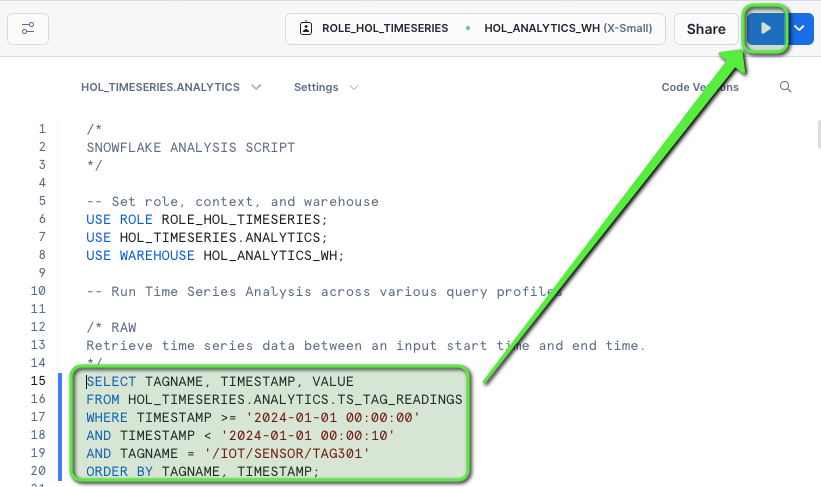Expand the HOL_TIMESERIES.ANALYTICS database selector
821x487 pixels.
(x=170, y=87)
